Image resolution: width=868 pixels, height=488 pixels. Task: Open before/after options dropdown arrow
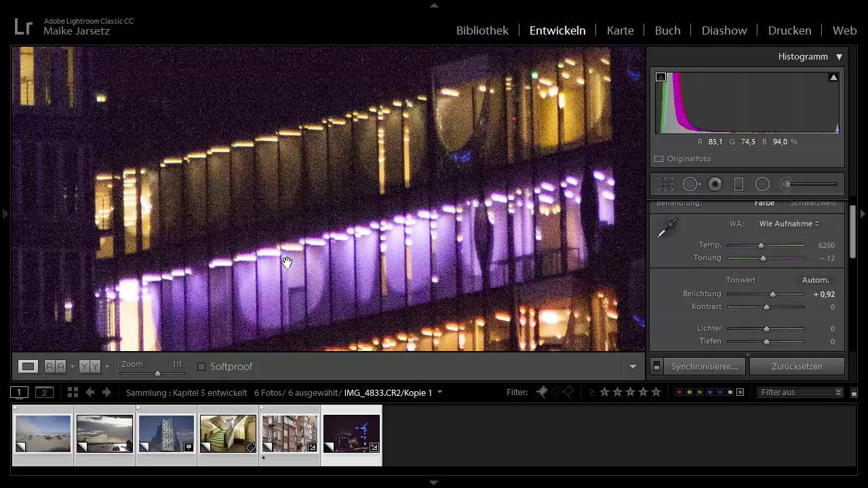click(x=106, y=367)
